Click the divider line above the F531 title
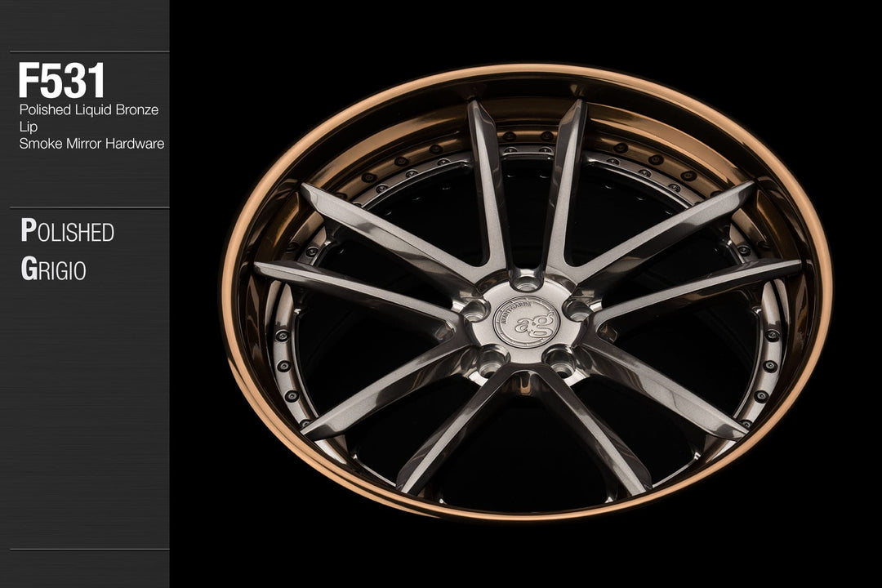882x588 pixels. (90, 51)
